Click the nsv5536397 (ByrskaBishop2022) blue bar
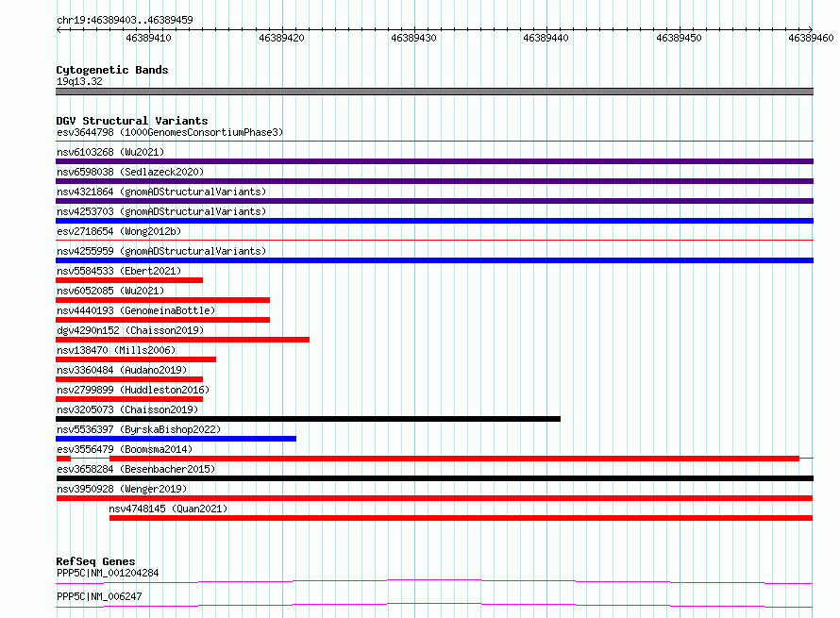The image size is (840, 618). [176, 439]
